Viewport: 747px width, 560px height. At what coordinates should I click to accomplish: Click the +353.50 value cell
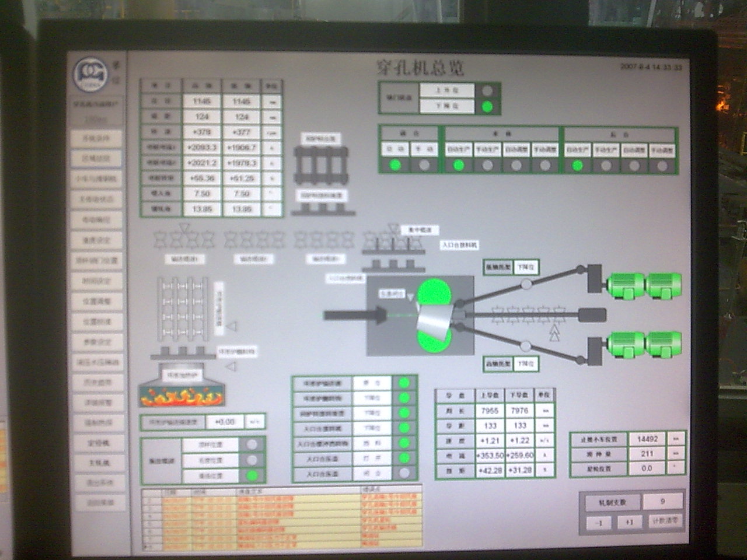(x=490, y=455)
